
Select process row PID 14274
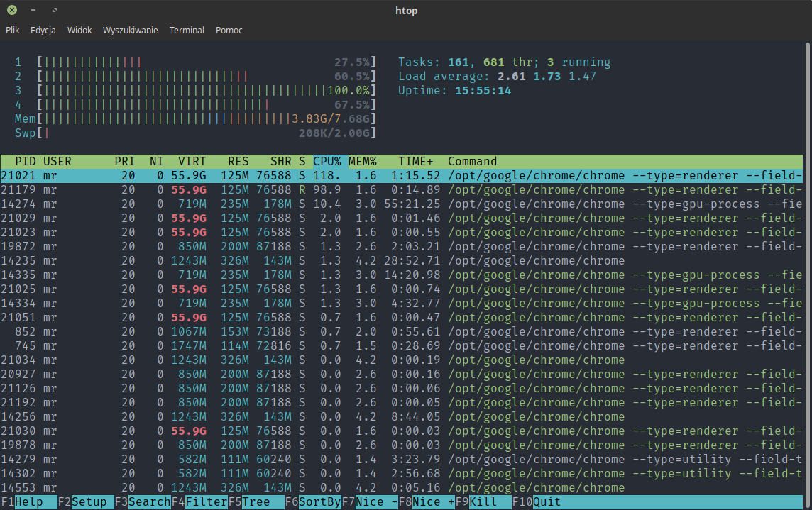[x=402, y=204]
